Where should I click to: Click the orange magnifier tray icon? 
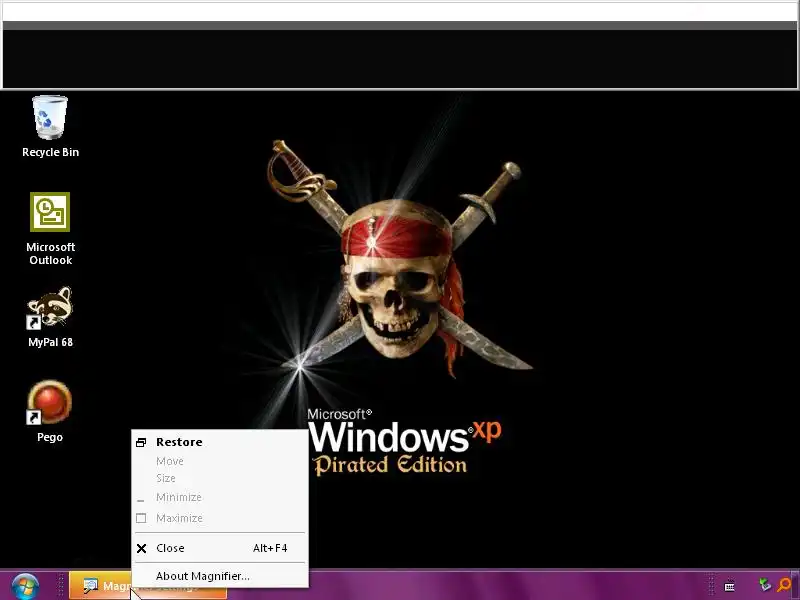(784, 584)
